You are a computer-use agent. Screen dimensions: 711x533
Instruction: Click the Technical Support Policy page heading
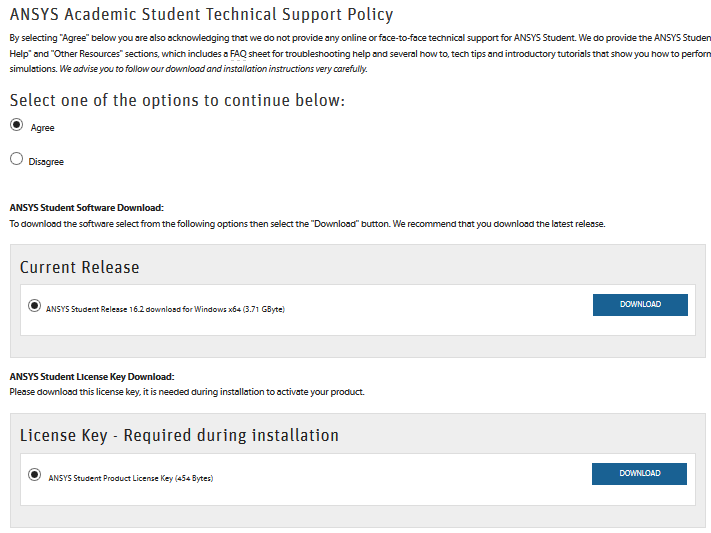pyautogui.click(x=201, y=14)
